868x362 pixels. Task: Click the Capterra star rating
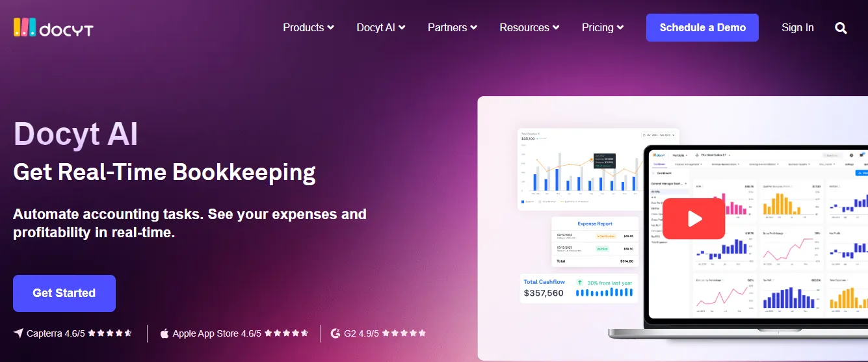(x=110, y=333)
